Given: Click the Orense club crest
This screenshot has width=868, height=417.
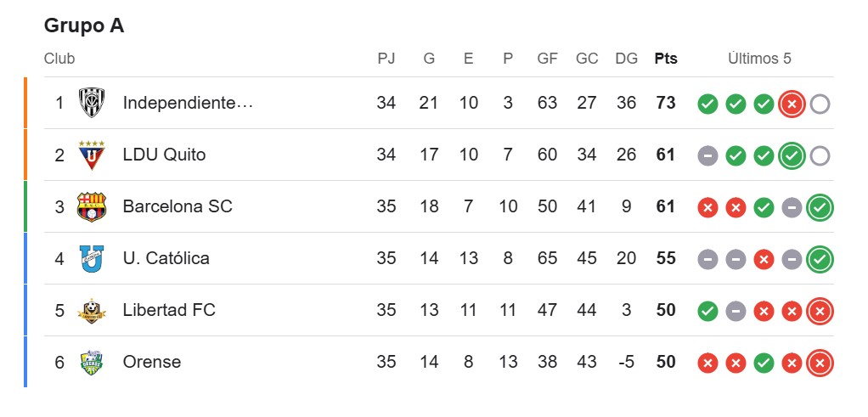Looking at the screenshot, I should coord(91,363).
